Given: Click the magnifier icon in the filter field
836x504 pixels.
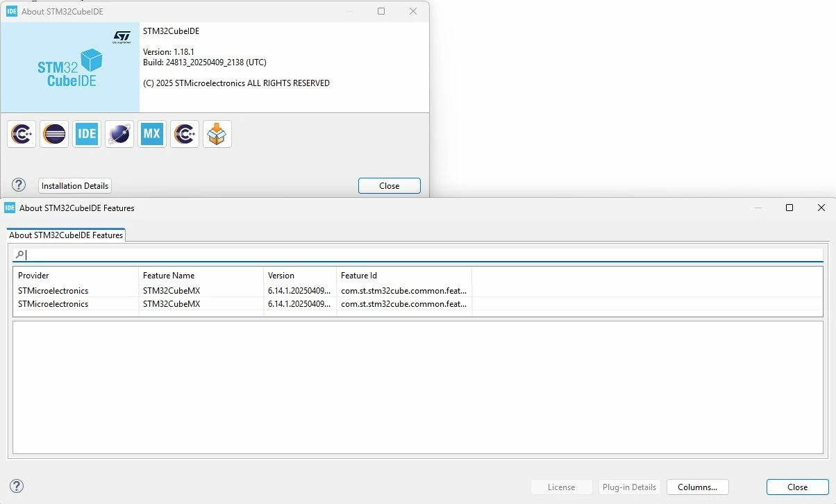Looking at the screenshot, I should (x=19, y=255).
